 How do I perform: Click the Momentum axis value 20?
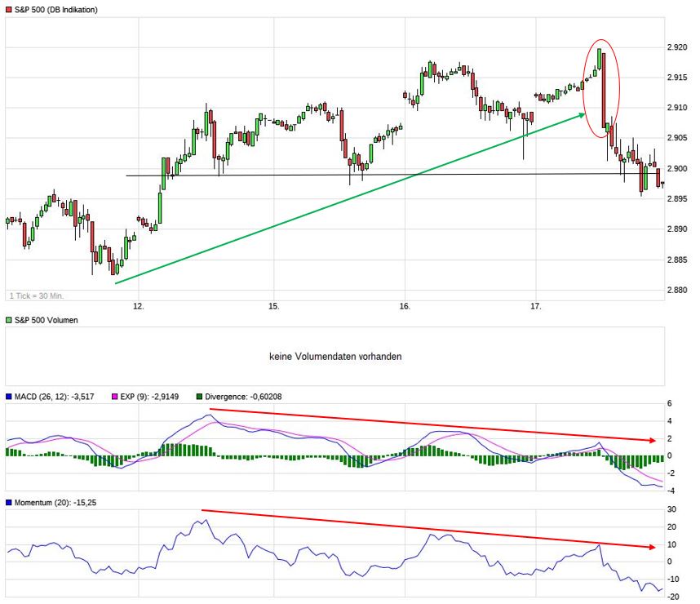[671, 527]
